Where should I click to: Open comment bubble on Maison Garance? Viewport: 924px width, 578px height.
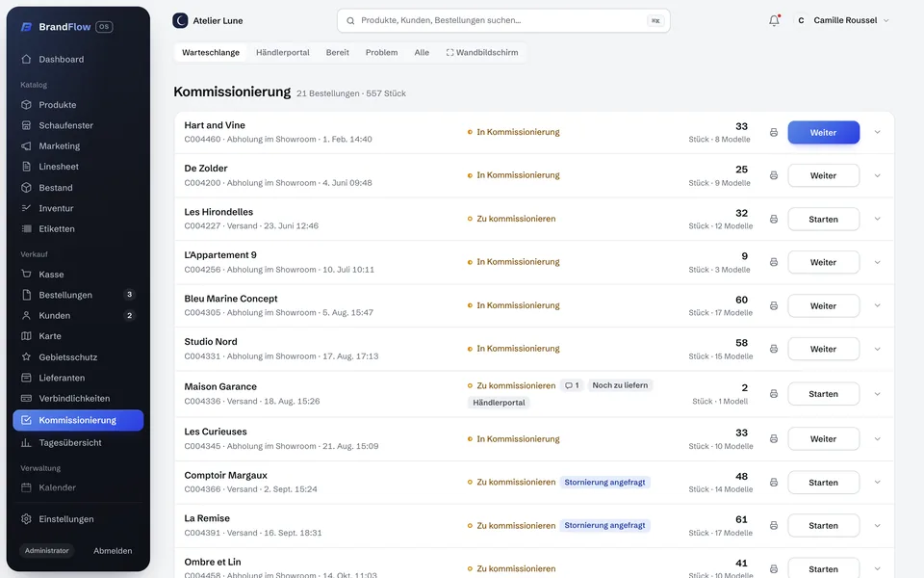pyautogui.click(x=572, y=385)
